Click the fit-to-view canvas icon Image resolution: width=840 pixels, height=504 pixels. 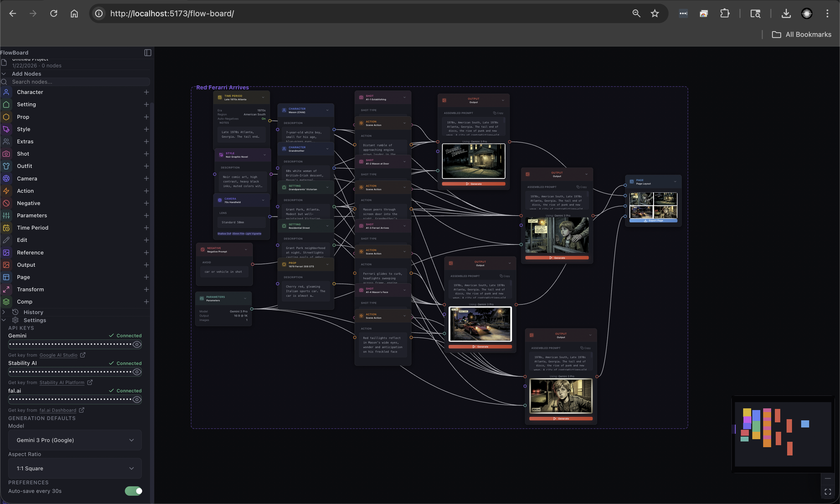click(828, 491)
